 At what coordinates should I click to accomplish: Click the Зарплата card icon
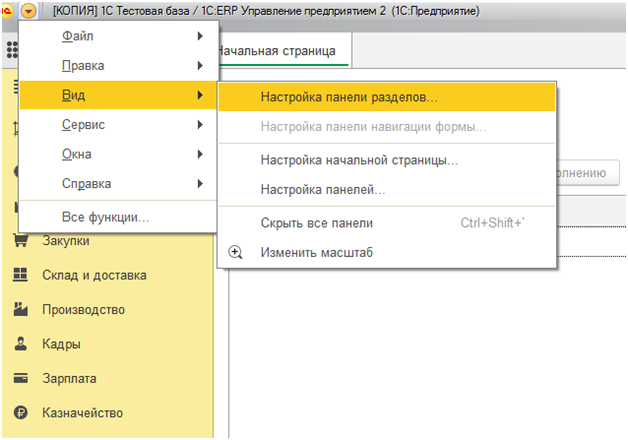[20, 378]
